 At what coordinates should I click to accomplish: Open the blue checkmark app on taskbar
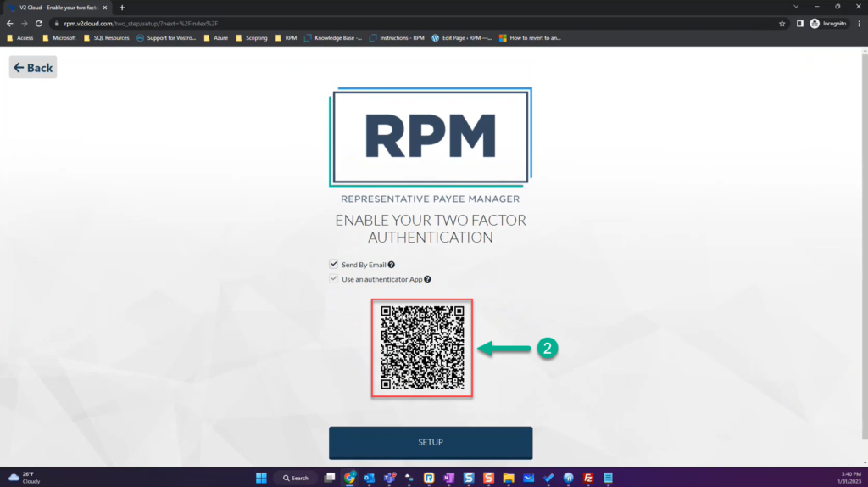tap(548, 478)
